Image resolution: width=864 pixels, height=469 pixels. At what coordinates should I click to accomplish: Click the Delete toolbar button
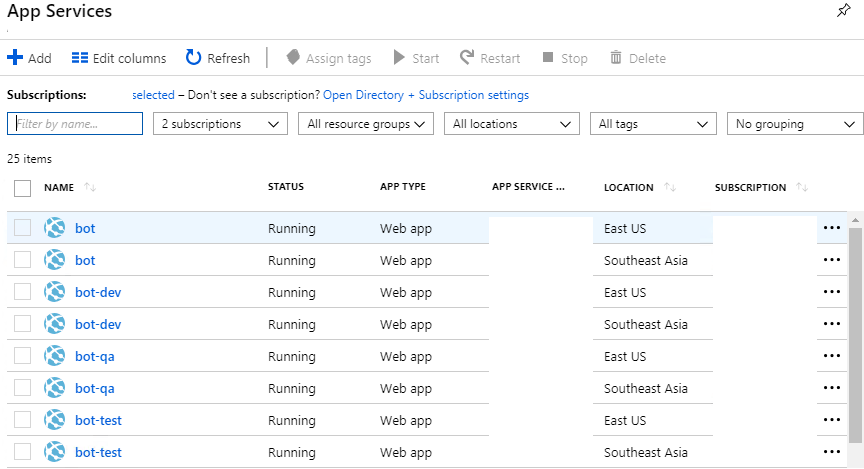[638, 58]
